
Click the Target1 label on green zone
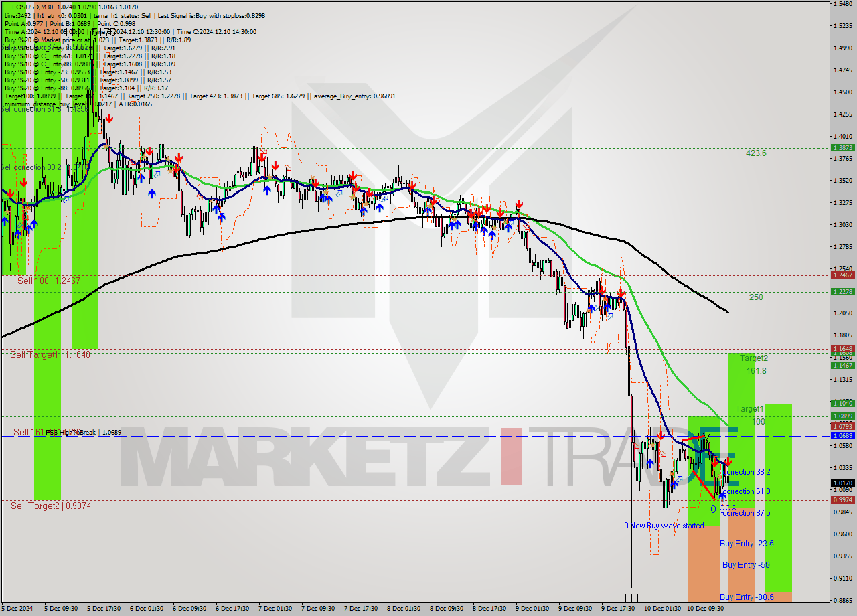point(750,408)
